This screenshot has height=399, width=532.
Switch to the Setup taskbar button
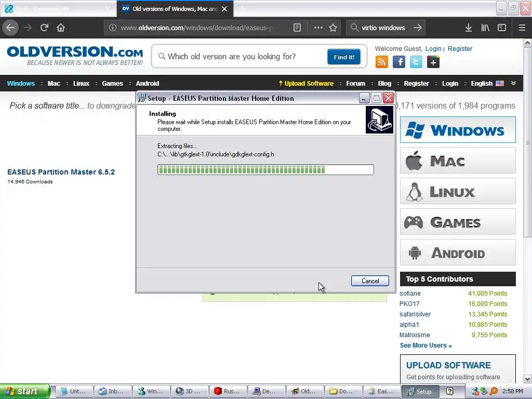[x=420, y=392]
